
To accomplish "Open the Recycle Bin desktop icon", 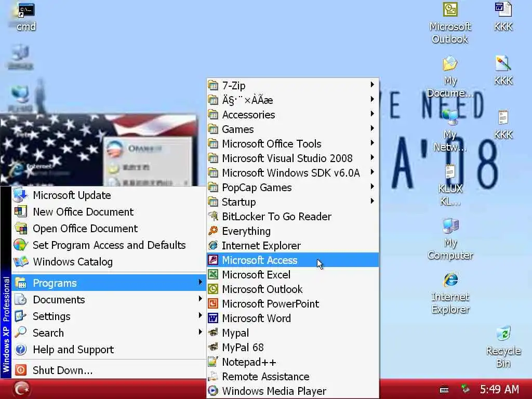I will (503, 334).
